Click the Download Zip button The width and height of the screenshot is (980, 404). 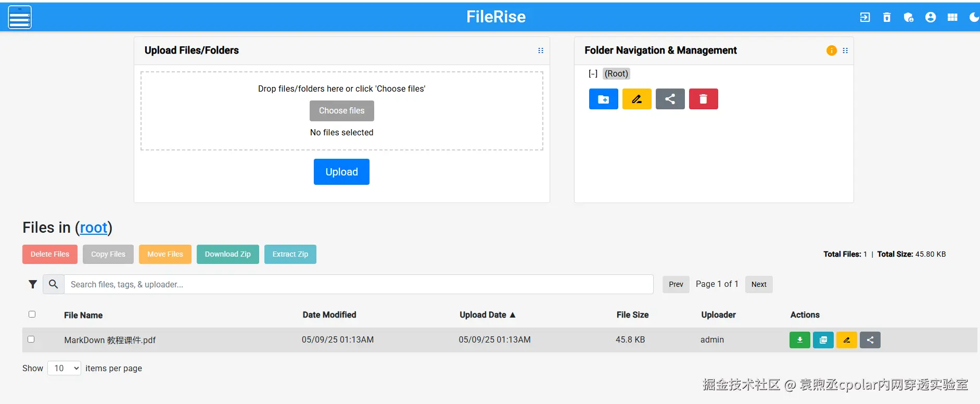click(x=228, y=254)
